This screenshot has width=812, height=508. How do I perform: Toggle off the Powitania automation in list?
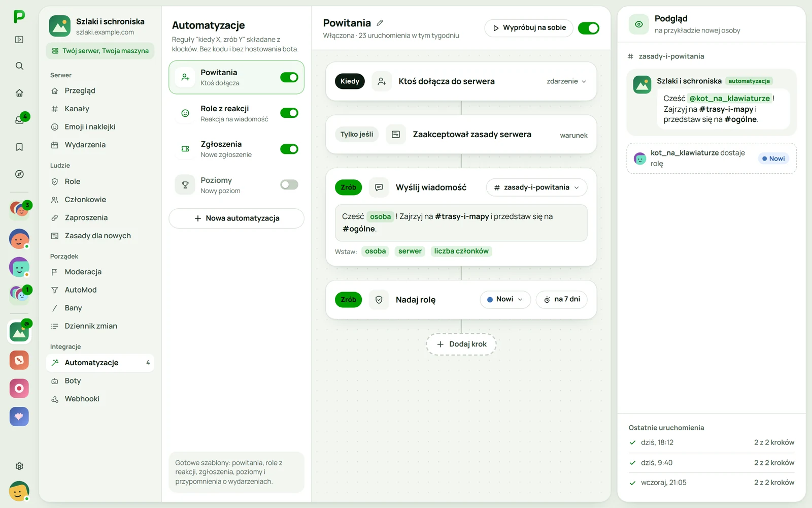[x=289, y=77]
